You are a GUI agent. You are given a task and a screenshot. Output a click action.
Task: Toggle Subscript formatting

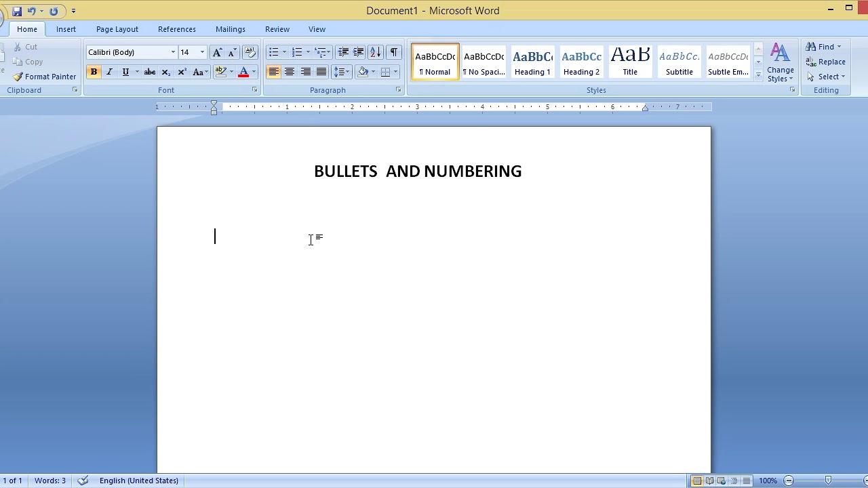pos(165,72)
